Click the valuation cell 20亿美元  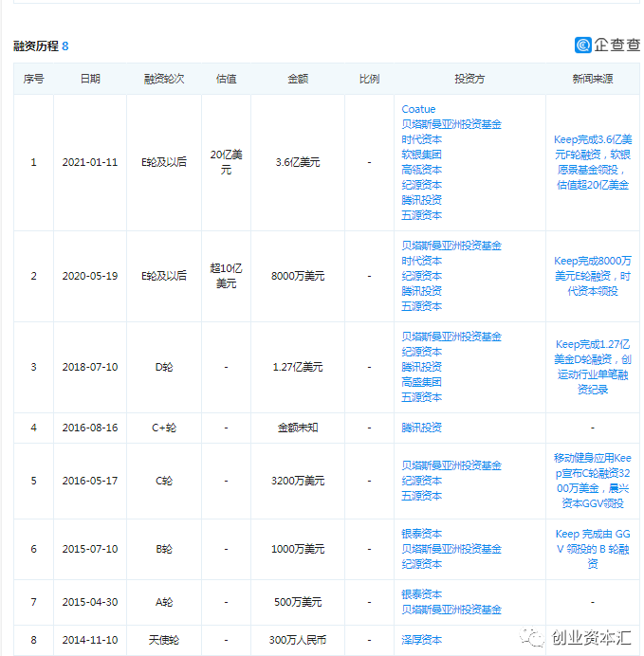(x=226, y=162)
